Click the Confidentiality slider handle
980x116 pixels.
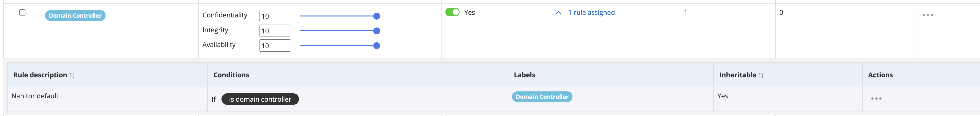376,16
